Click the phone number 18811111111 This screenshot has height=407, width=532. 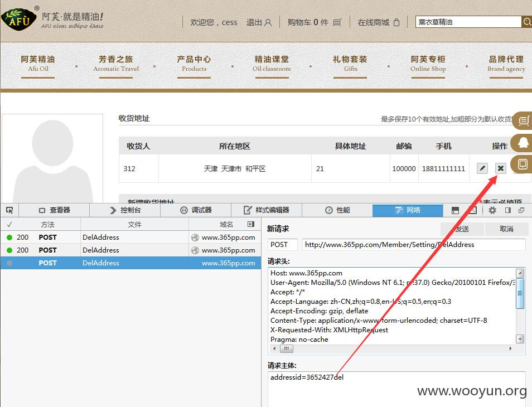coord(443,168)
